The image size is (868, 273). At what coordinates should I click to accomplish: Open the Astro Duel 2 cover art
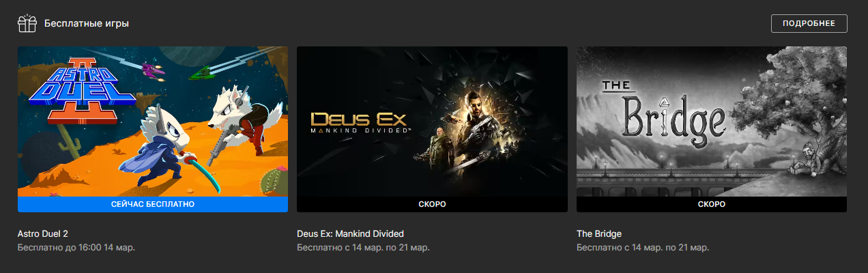click(153, 121)
